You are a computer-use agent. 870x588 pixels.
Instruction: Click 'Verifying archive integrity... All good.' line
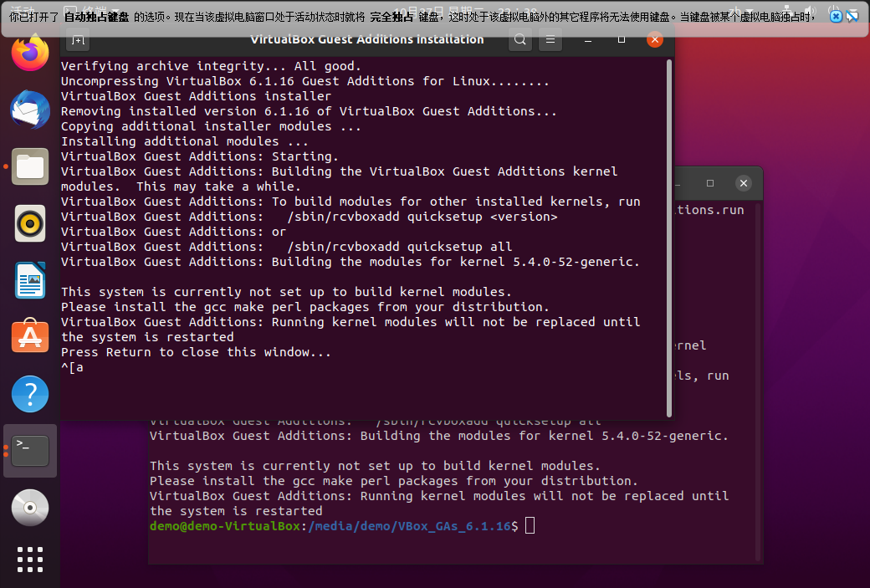coord(211,66)
